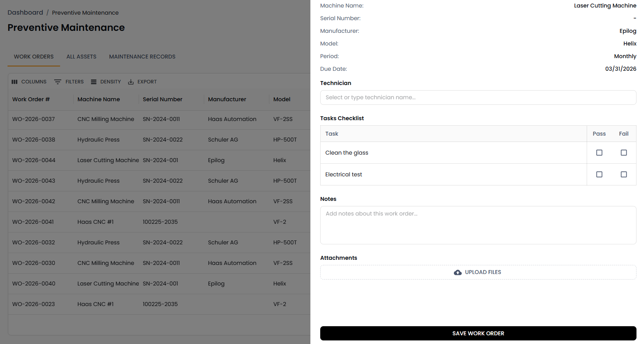Mark Electrical test as Pass
The image size is (644, 344).
599,174
